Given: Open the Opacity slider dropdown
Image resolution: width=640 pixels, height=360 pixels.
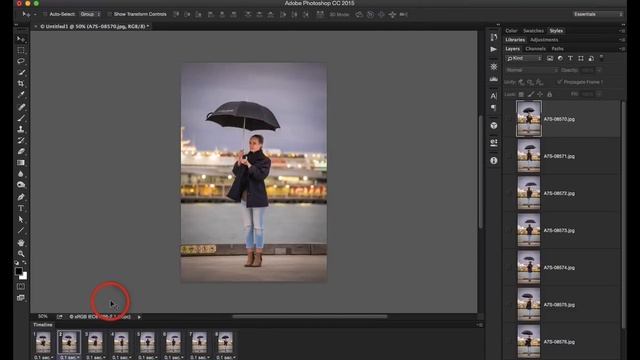Looking at the screenshot, I should pos(599,70).
